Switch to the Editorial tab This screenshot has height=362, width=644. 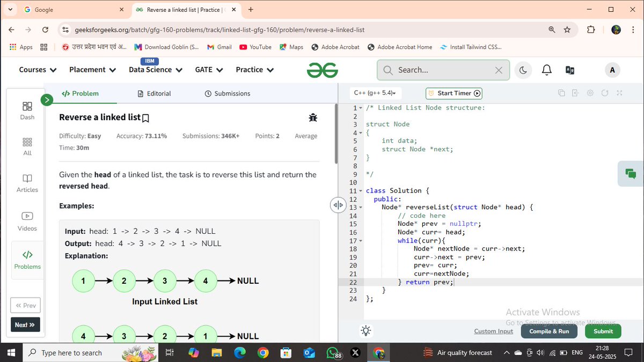point(155,93)
